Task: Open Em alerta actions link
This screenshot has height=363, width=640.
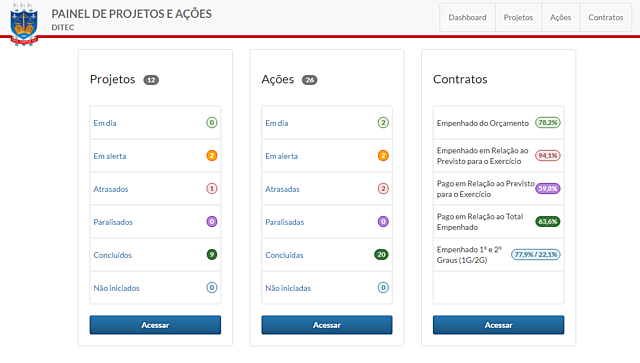Action: click(282, 156)
